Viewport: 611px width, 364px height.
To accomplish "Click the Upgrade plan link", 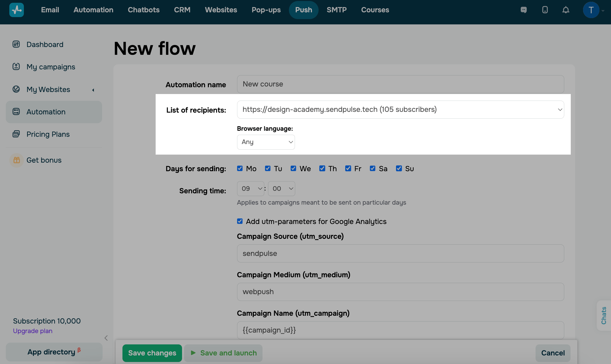I will click(33, 331).
